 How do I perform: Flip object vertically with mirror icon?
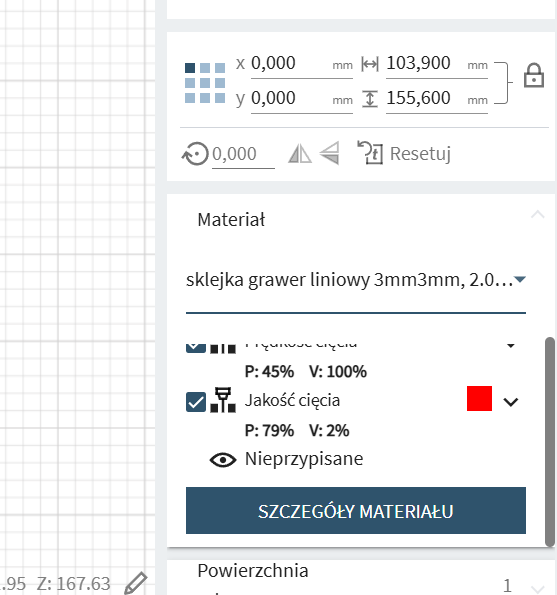(329, 153)
